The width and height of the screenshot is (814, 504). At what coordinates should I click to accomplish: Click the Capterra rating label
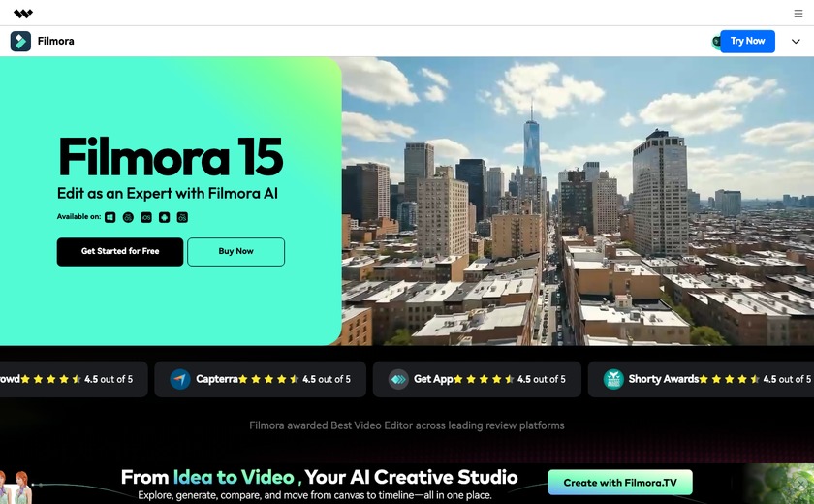click(216, 379)
